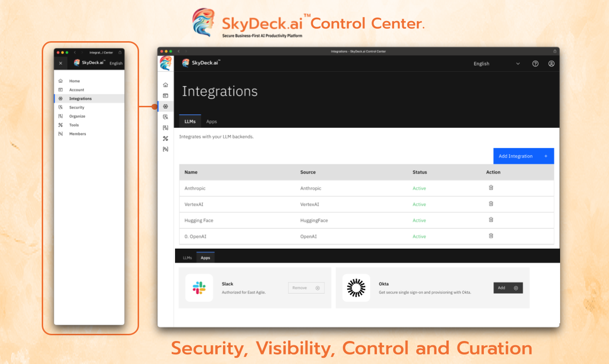This screenshot has width=609, height=364.
Task: Click the Add Integration button
Action: coord(524,156)
